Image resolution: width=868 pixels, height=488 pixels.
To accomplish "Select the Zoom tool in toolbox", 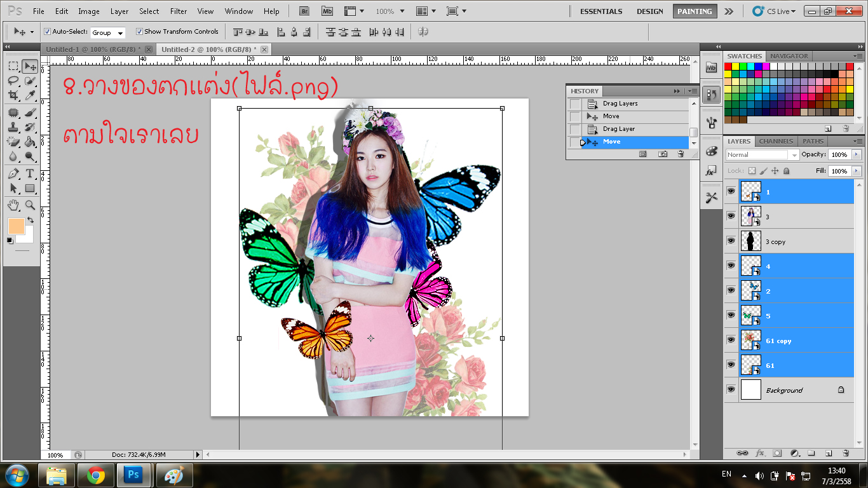I will coord(30,205).
